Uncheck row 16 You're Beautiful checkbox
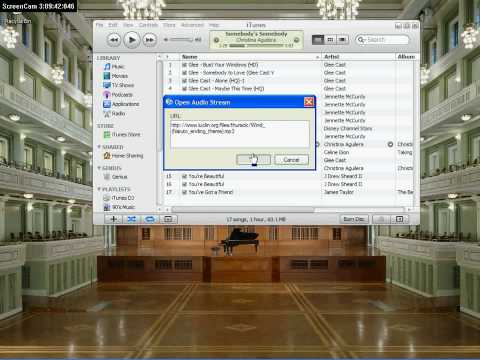 pos(184,184)
